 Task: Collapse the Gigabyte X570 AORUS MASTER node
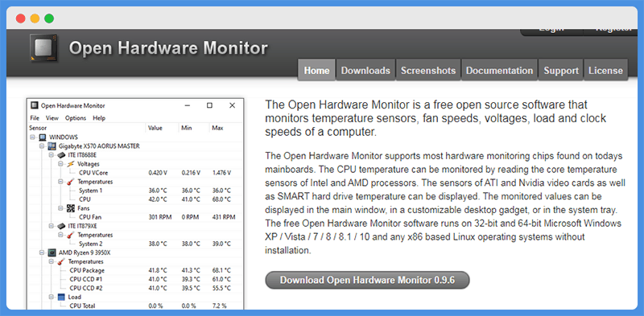pos(42,146)
